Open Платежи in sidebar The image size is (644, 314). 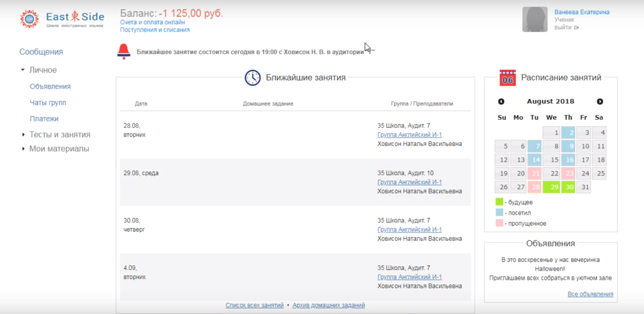[x=44, y=118]
